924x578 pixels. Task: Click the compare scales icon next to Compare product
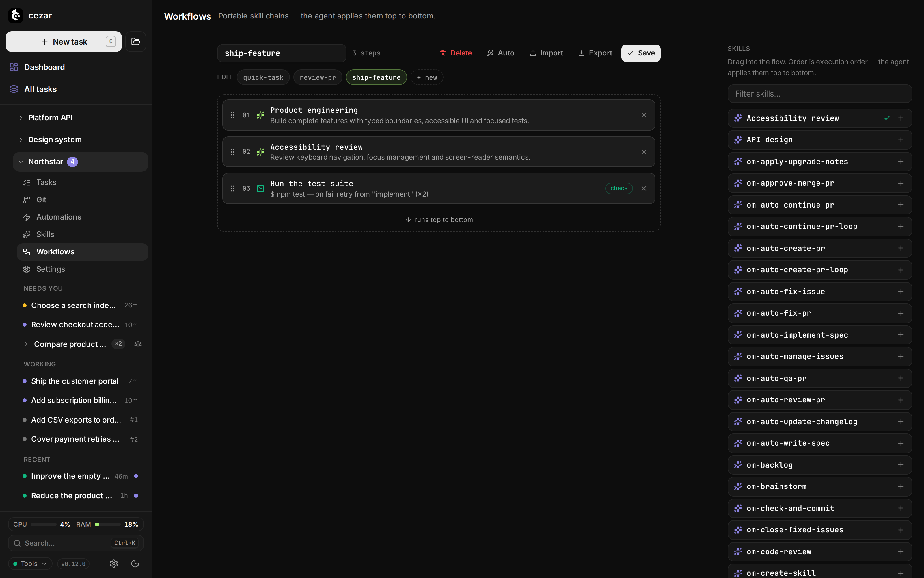[138, 344]
